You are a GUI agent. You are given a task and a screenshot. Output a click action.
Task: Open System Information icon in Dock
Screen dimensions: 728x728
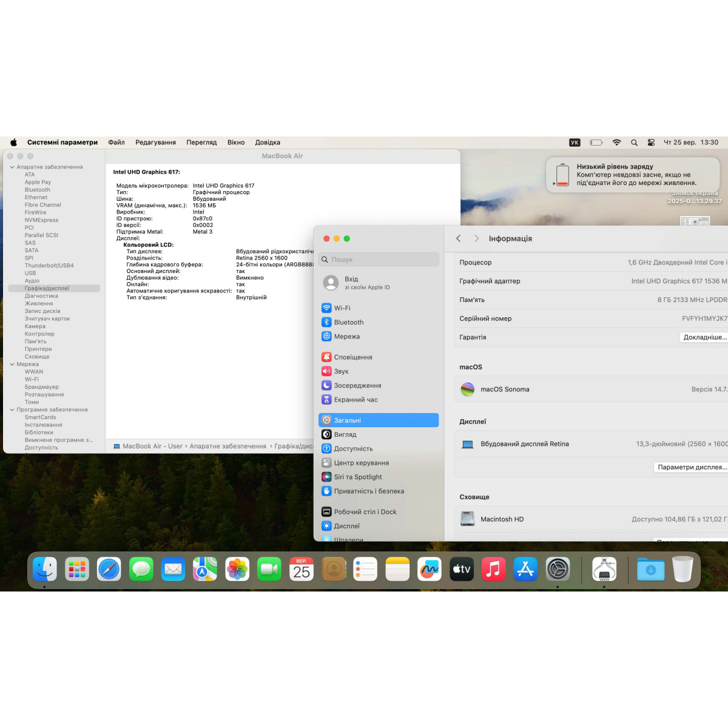[x=604, y=569]
